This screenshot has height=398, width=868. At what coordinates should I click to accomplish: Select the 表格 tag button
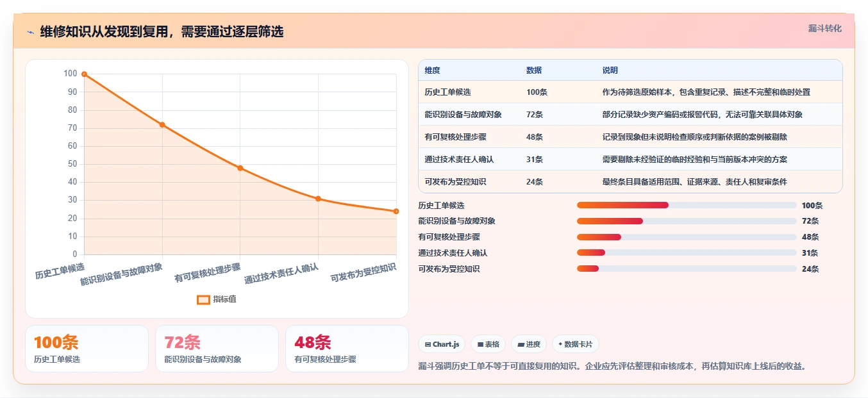(x=488, y=344)
